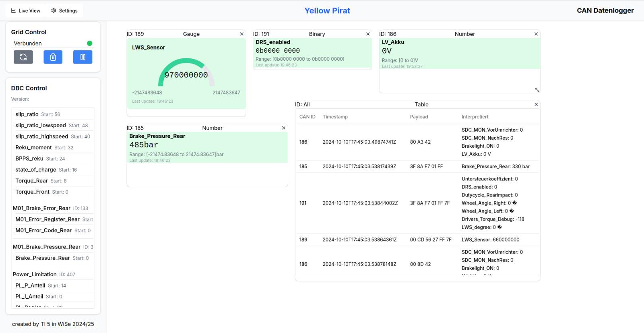Click the green Verbunden status indicator
The height and width of the screenshot is (333, 644).
tap(89, 43)
